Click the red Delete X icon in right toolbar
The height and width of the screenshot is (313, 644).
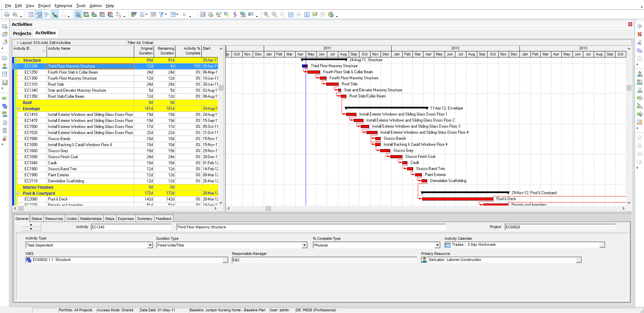click(640, 34)
